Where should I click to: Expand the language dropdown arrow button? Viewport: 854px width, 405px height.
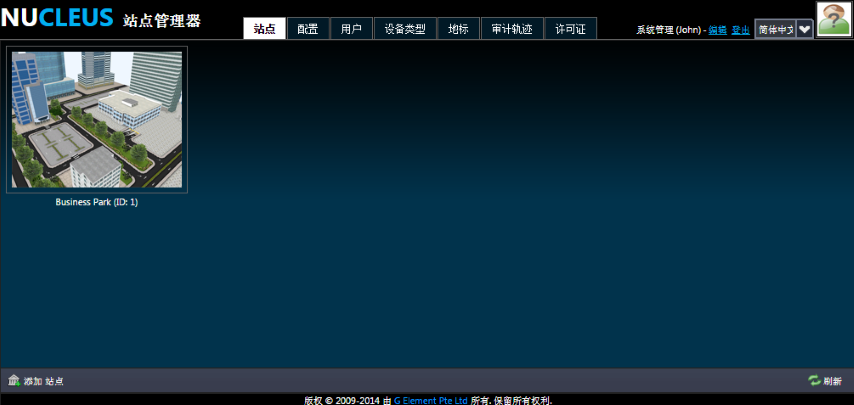click(804, 29)
